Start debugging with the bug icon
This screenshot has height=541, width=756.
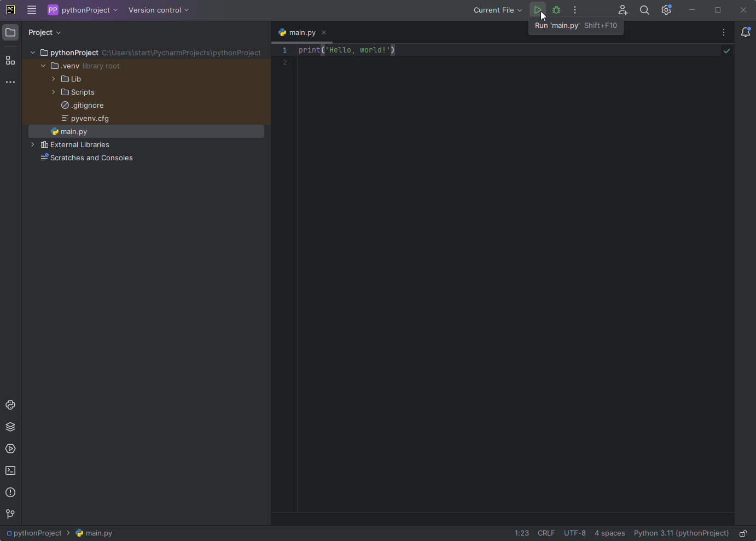(x=556, y=10)
